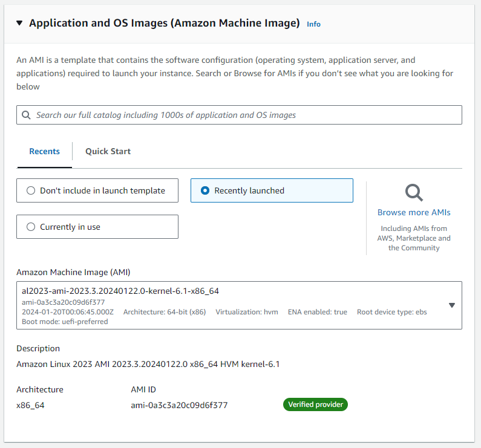
Task: Switch to the Recents tab
Action: (x=44, y=151)
